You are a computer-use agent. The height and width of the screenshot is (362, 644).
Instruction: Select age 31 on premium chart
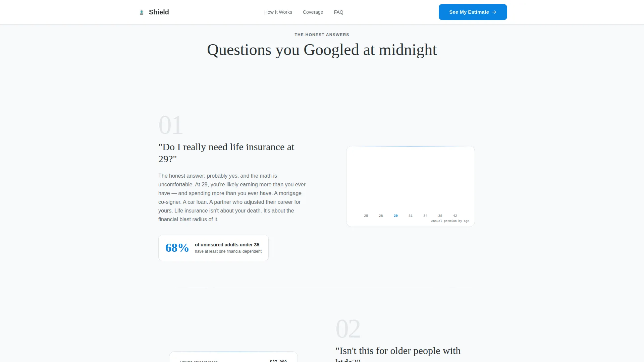(x=411, y=216)
